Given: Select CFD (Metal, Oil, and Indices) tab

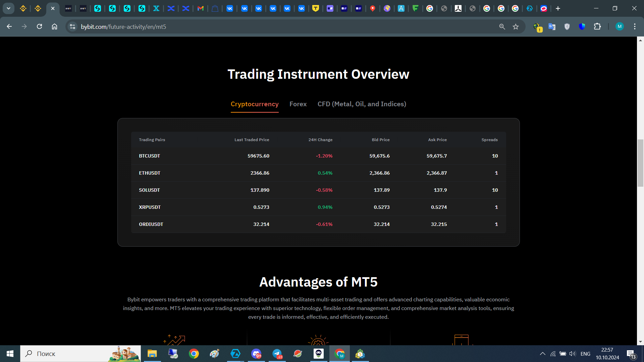Looking at the screenshot, I should pyautogui.click(x=362, y=104).
